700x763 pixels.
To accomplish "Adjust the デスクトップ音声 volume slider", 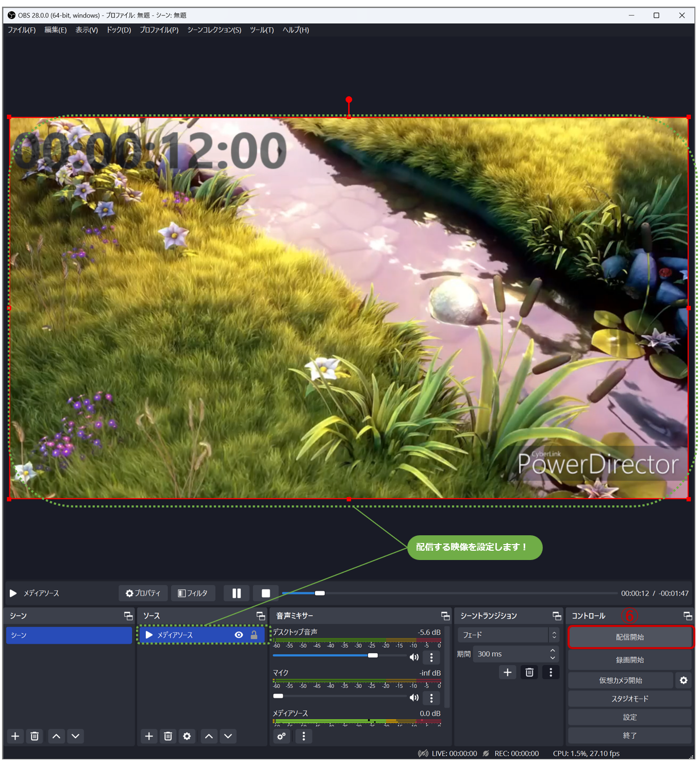I will tap(339, 655).
